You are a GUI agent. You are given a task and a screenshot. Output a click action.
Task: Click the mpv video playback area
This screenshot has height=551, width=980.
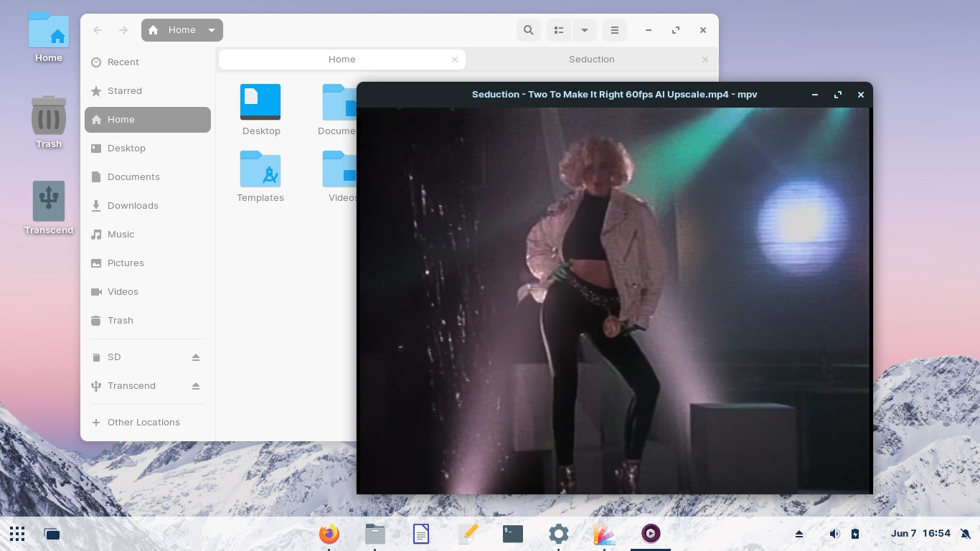pyautogui.click(x=614, y=301)
